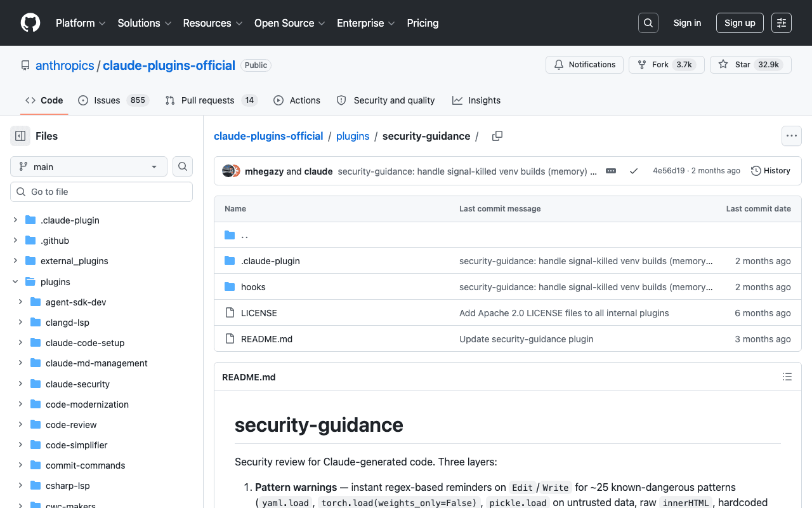The height and width of the screenshot is (508, 812).
Task: View the commit status checkmark
Action: point(633,171)
